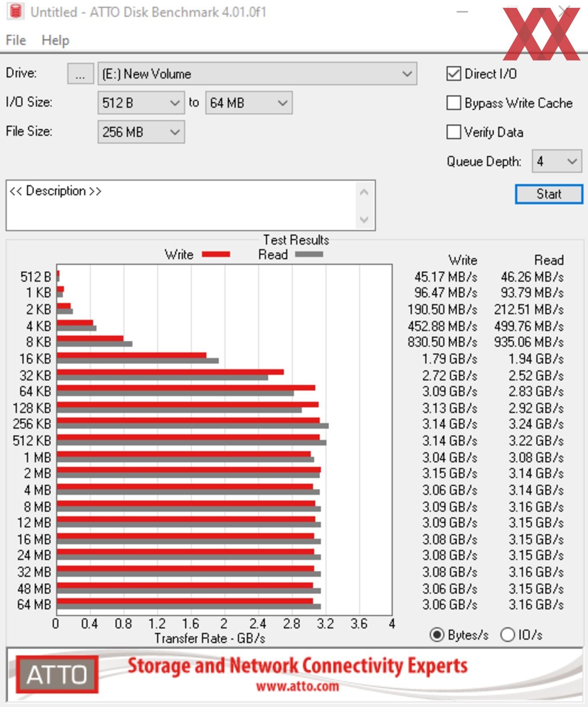Click the read value 1.94 GB/s
The width and height of the screenshot is (588, 707).
point(536,359)
